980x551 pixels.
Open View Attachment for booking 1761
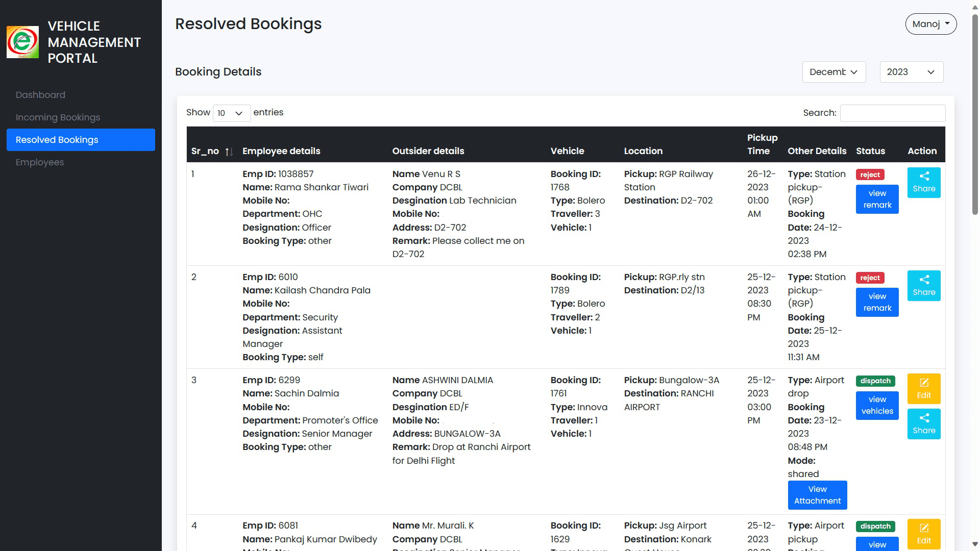point(817,495)
